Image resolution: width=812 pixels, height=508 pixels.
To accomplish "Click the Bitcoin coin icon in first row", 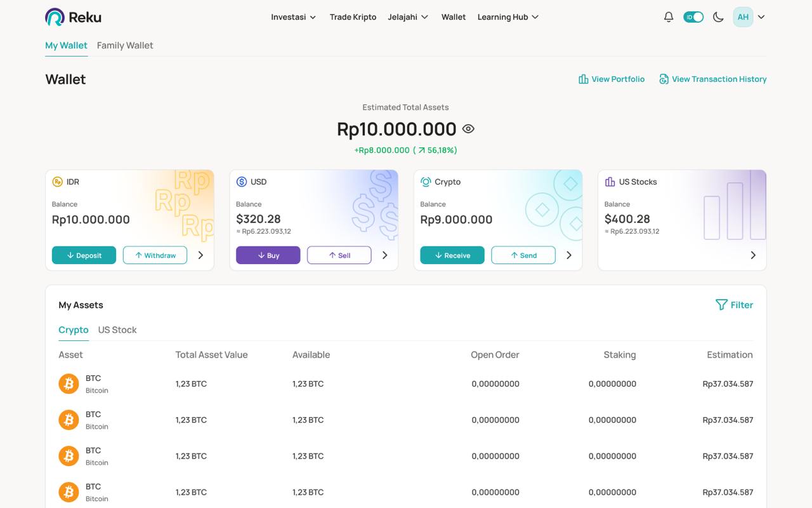I will click(69, 384).
